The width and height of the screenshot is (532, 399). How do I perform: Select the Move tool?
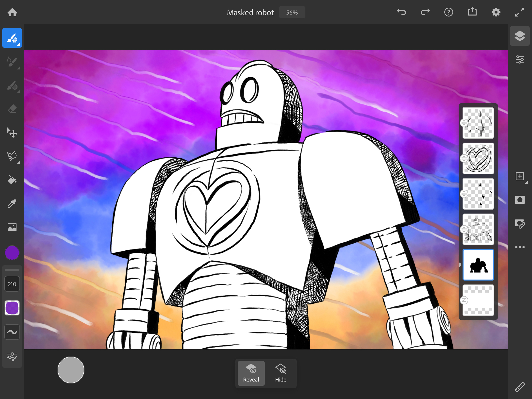(12, 133)
